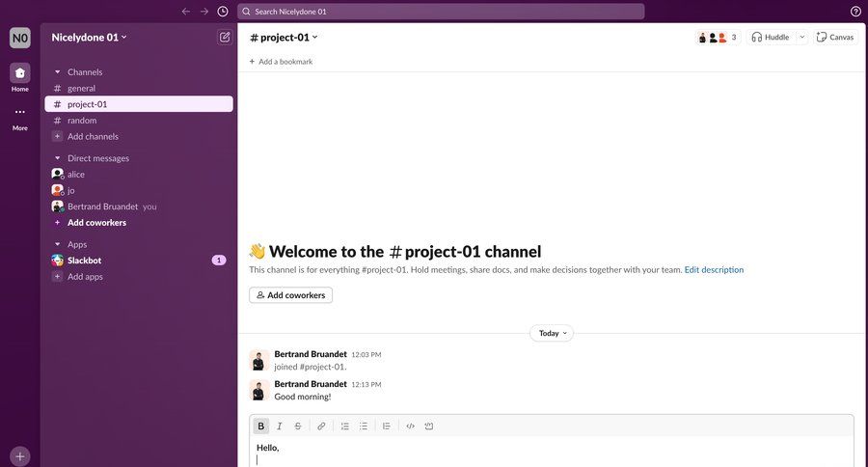
Task: Click the Bertrand Bruandet name on the 12:13 PM message
Action: tap(311, 384)
